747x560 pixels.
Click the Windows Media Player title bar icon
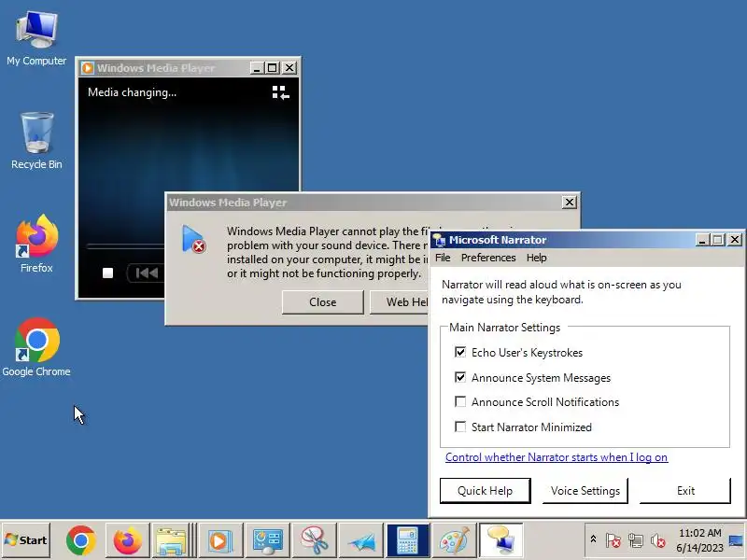pyautogui.click(x=88, y=68)
